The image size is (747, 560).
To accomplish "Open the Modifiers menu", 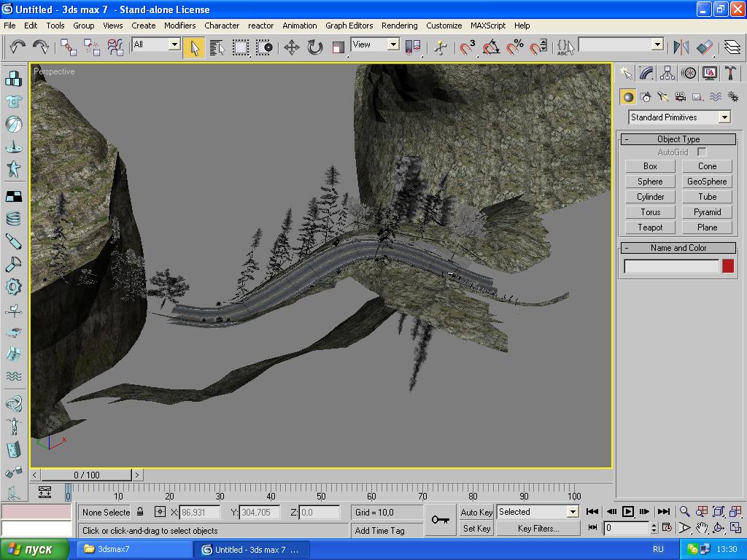I will pos(179,26).
